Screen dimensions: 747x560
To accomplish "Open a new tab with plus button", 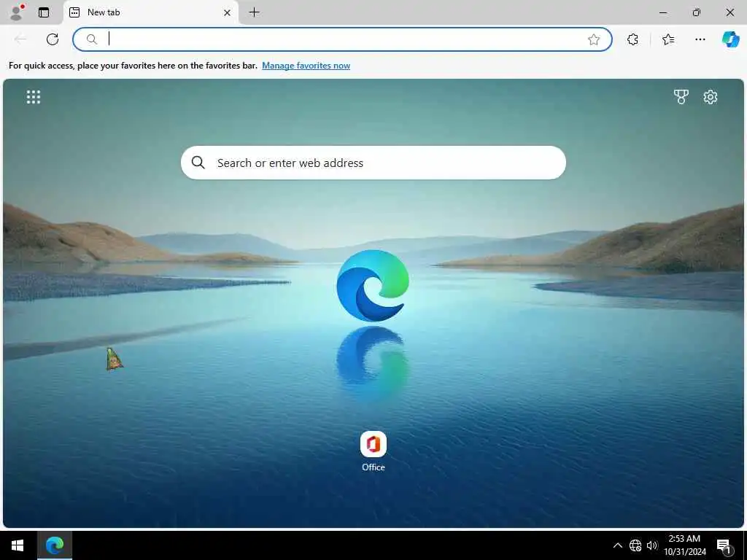I will coord(255,12).
